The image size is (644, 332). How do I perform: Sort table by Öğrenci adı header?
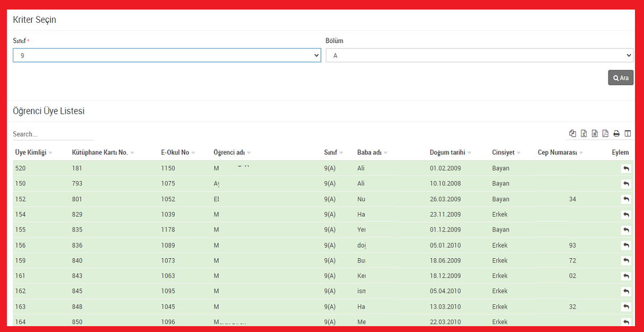tap(229, 152)
